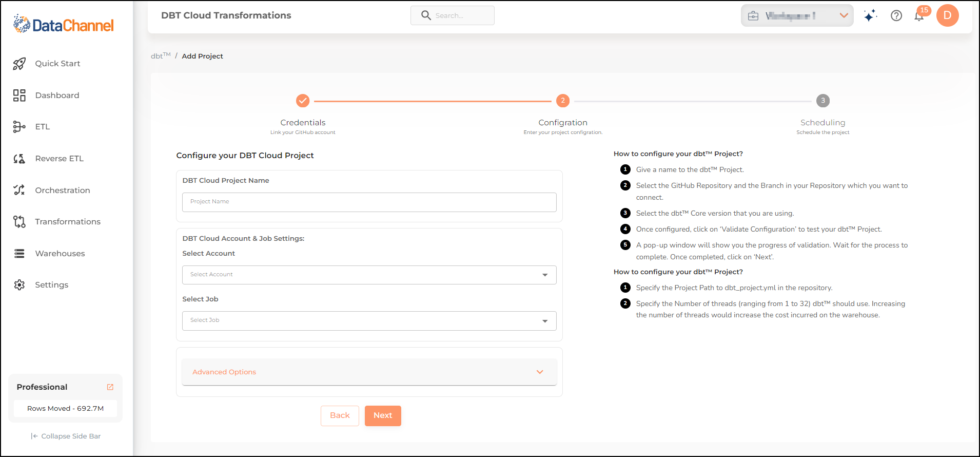Click the Professional plan label
This screenshot has width=980, height=457.
42,387
